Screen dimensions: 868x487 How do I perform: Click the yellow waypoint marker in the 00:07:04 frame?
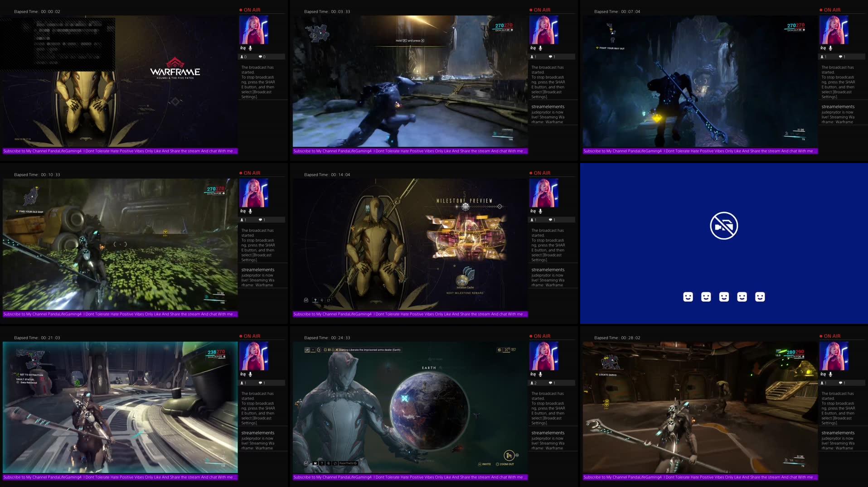point(657,119)
